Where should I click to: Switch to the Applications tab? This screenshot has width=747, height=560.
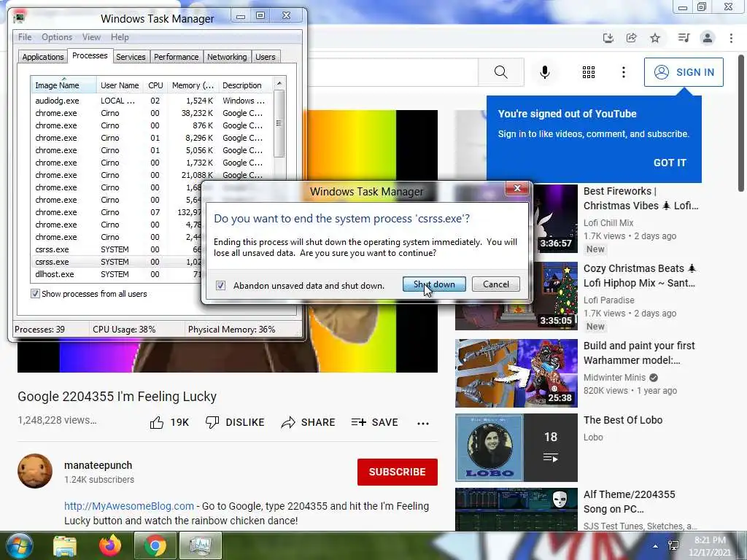tap(43, 57)
